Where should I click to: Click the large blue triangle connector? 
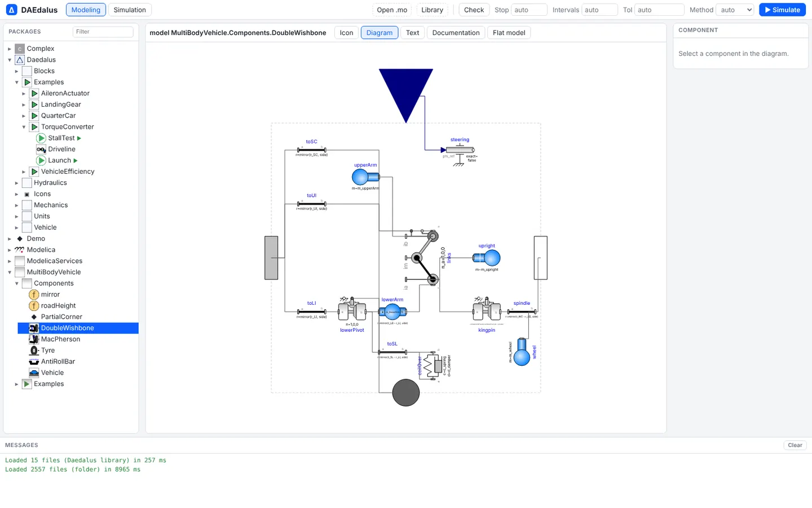[x=406, y=90]
